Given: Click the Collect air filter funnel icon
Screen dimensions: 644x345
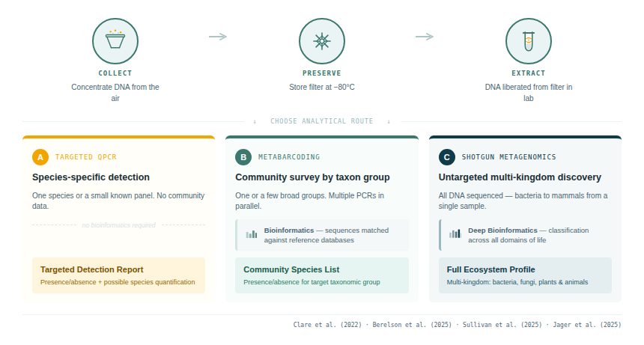Looking at the screenshot, I should (x=115, y=40).
